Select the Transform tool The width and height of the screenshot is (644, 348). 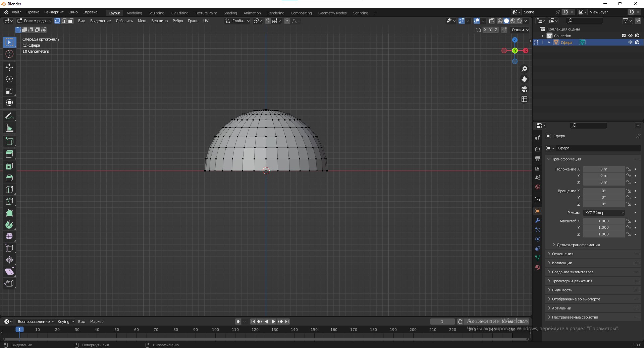(x=9, y=102)
